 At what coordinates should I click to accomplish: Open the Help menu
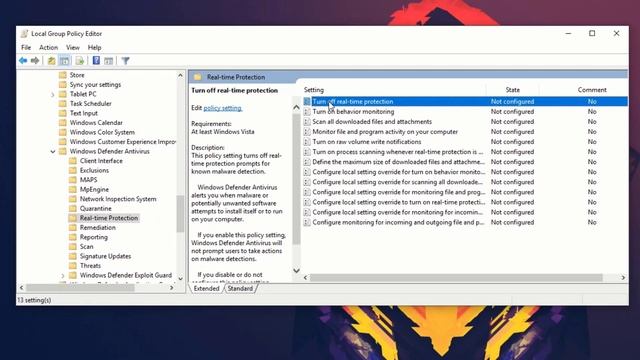[x=94, y=47]
